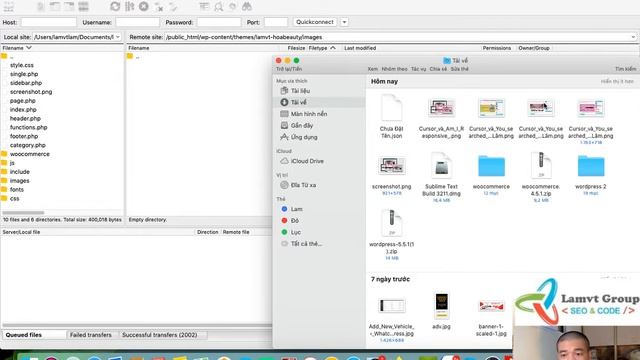Click Sửa thẻ in Finder toolbar
640x360 pixels.
click(x=460, y=69)
